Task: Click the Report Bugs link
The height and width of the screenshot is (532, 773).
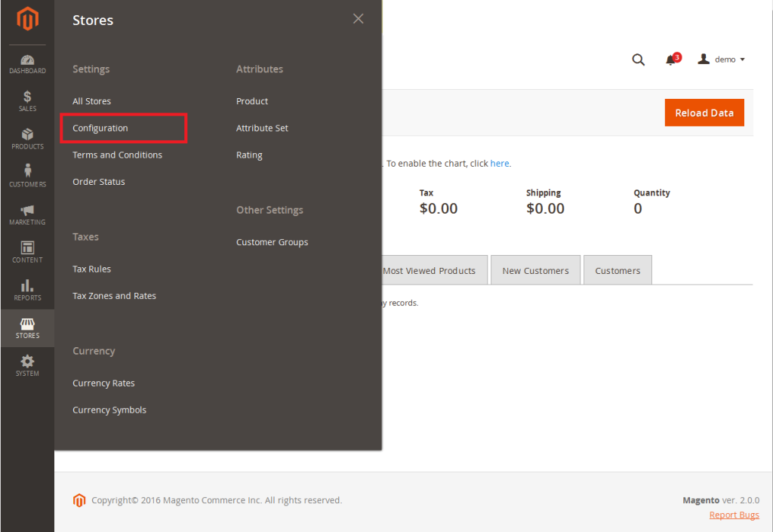Action: 734,515
